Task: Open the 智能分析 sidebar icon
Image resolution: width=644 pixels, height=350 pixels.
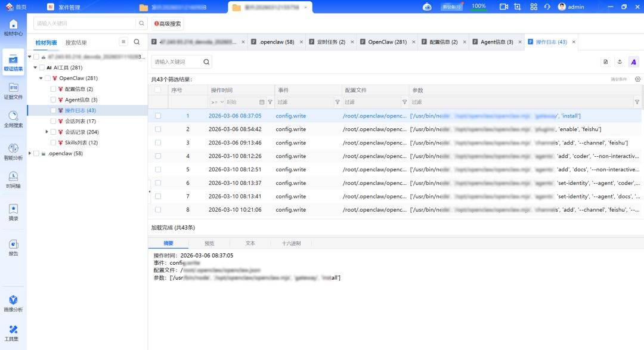Action: [13, 151]
